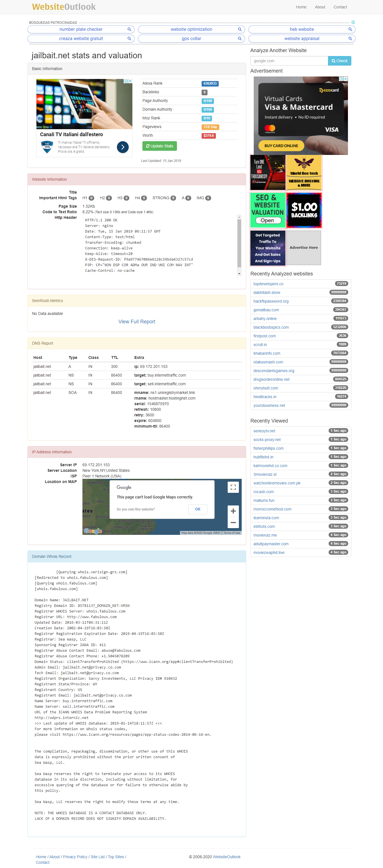Open scroll.in link
This screenshot has height=868, width=383.
pos(260,345)
